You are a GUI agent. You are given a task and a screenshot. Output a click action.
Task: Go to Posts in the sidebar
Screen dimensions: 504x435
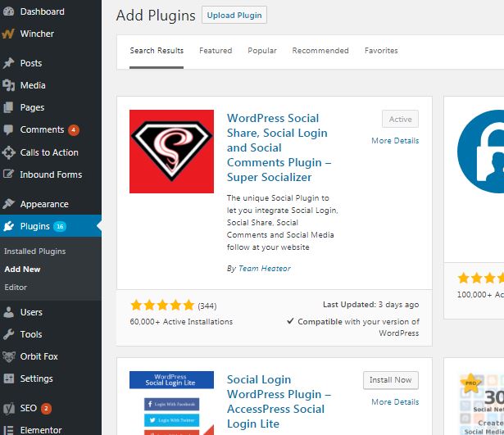31,63
